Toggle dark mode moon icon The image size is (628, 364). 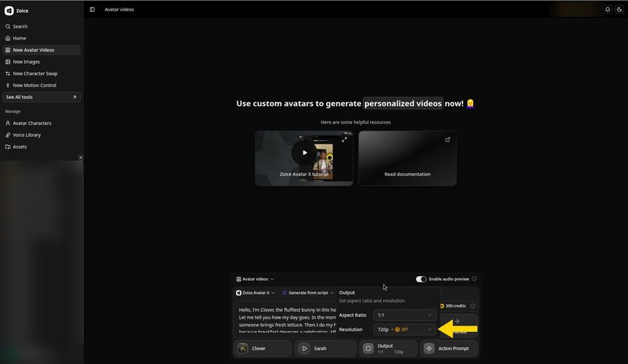[x=620, y=10]
